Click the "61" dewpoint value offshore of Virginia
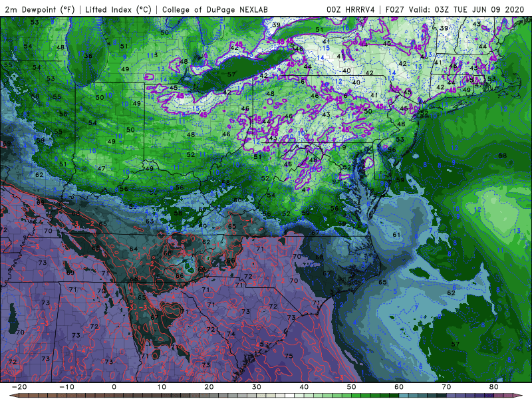Image resolution: width=532 pixels, height=399 pixels. (x=396, y=235)
